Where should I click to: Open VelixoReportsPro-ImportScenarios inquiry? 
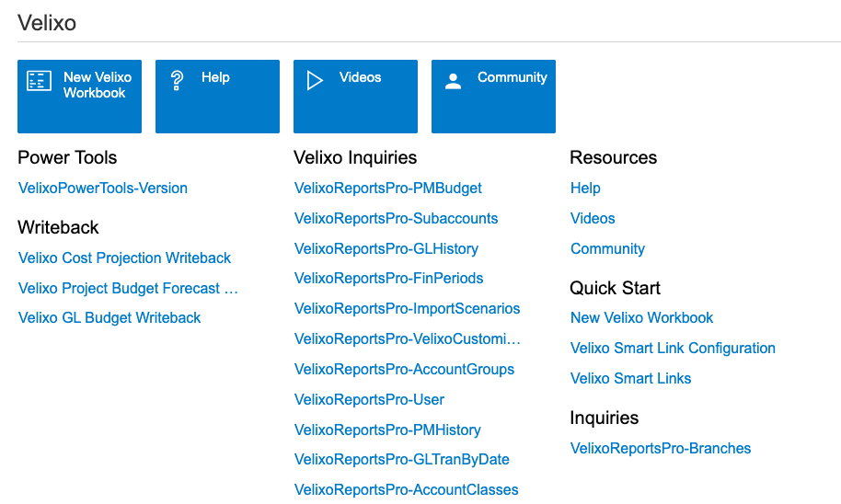[x=407, y=309]
